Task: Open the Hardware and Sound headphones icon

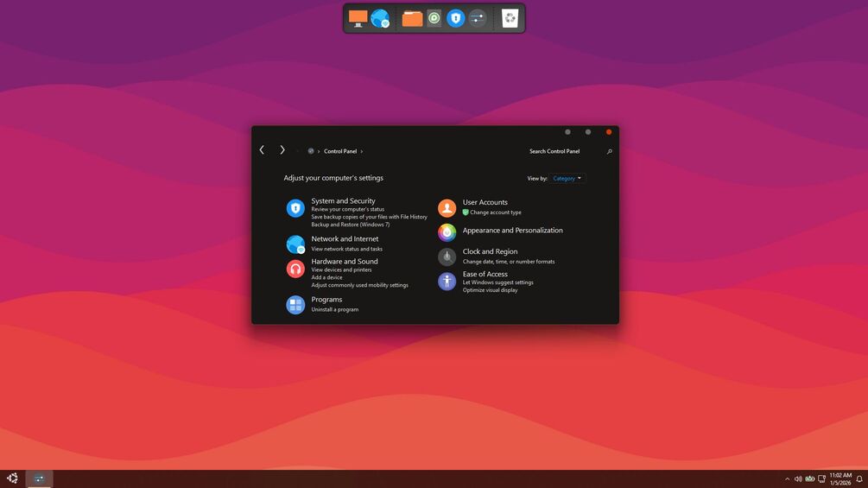Action: [295, 269]
